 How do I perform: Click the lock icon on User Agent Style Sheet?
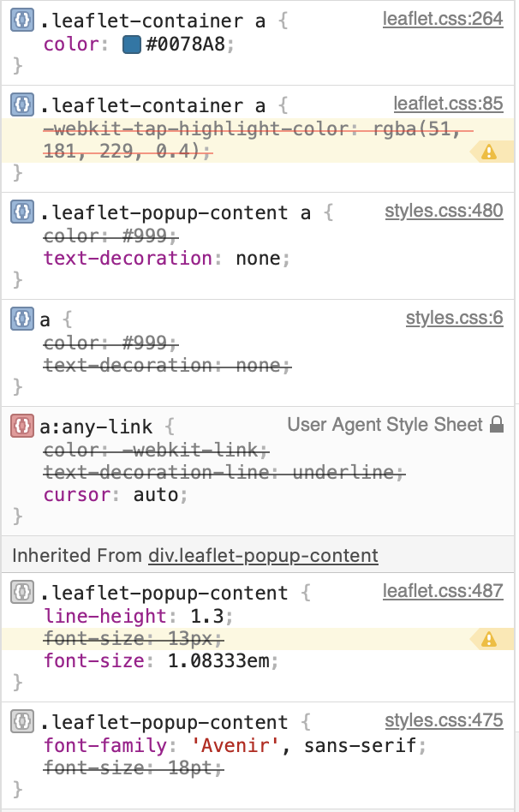click(x=497, y=425)
